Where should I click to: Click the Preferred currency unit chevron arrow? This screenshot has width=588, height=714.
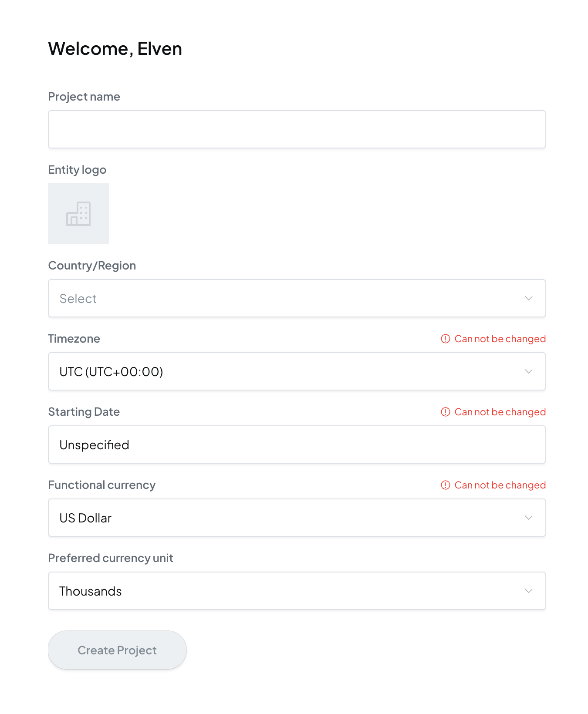(528, 591)
